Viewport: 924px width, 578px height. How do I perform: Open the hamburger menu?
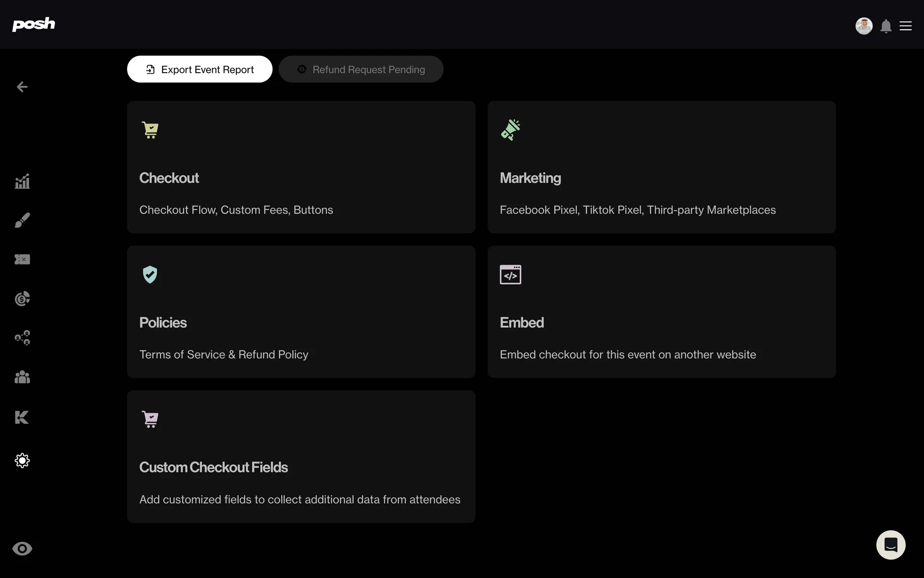(x=905, y=26)
